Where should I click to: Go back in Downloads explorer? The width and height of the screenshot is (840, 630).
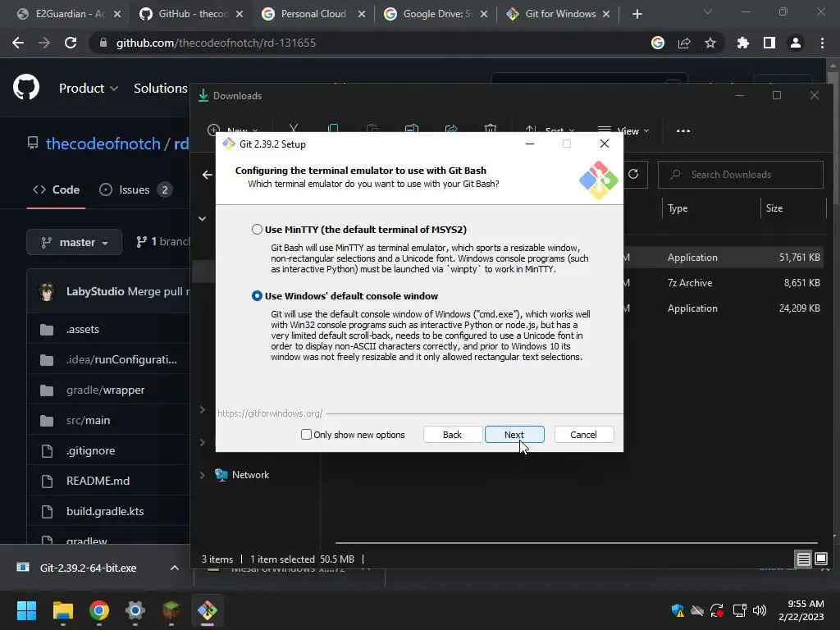pyautogui.click(x=208, y=175)
